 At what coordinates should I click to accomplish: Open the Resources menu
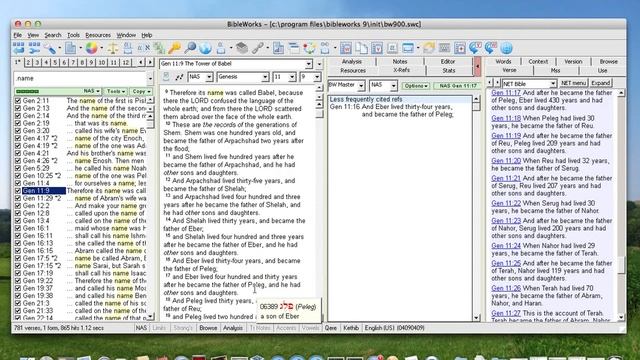[98, 35]
